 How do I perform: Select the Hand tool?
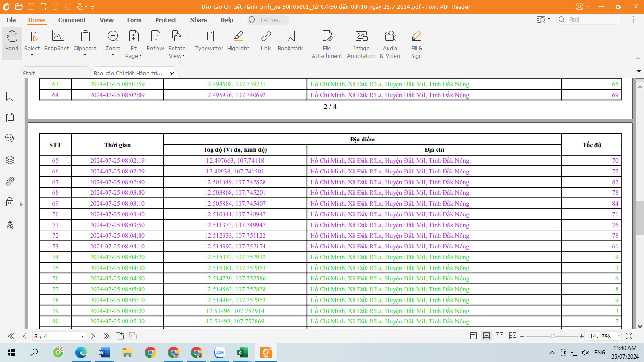pos(11,41)
